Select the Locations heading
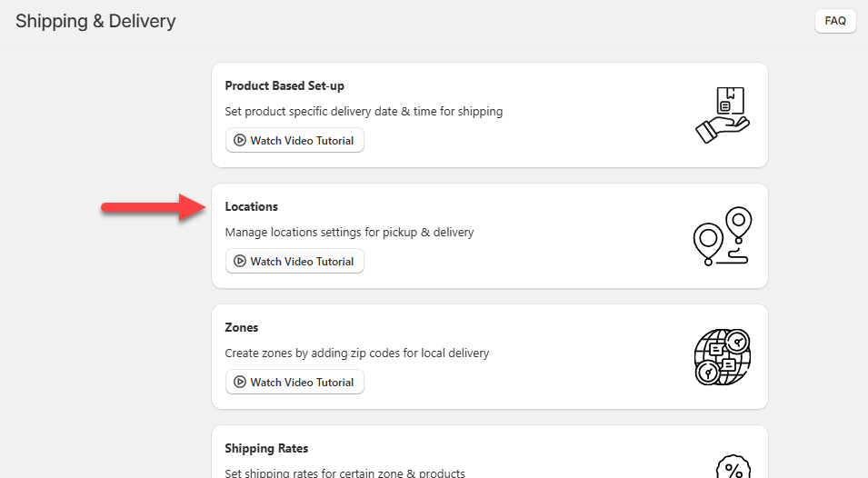Image resolution: width=868 pixels, height=478 pixels. [x=252, y=207]
